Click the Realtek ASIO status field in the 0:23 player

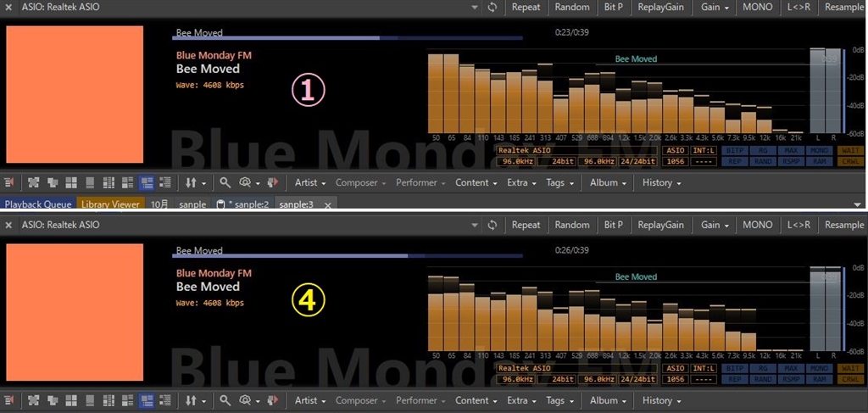[x=576, y=151]
